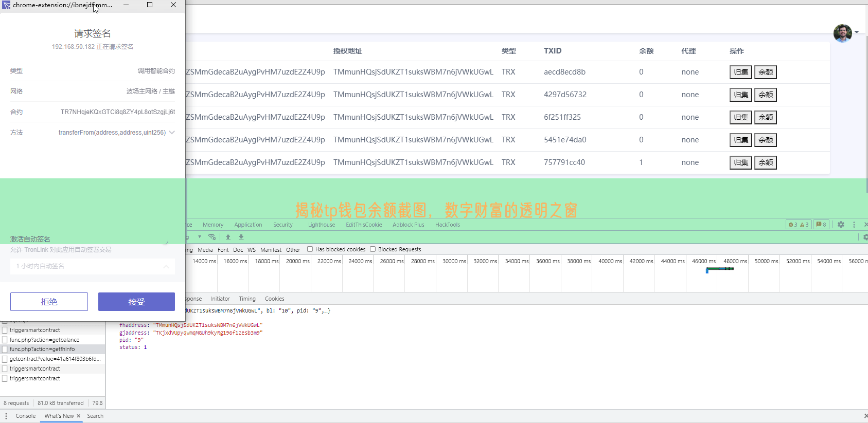Image resolution: width=868 pixels, height=423 pixels.
Task: Filter requests by Media type
Action: coord(205,250)
